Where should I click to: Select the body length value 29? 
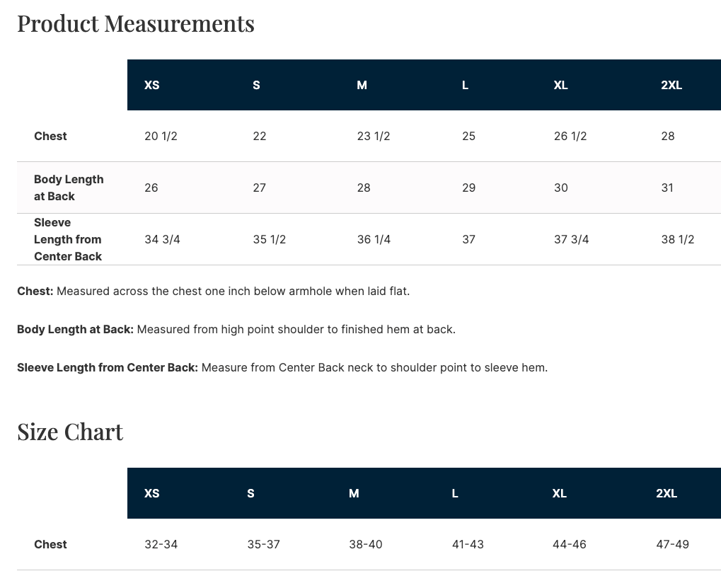468,188
